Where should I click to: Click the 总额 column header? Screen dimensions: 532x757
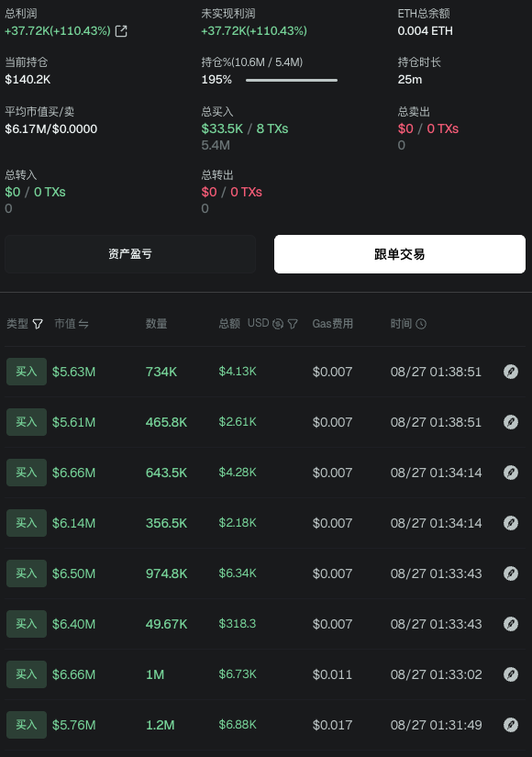[229, 324]
